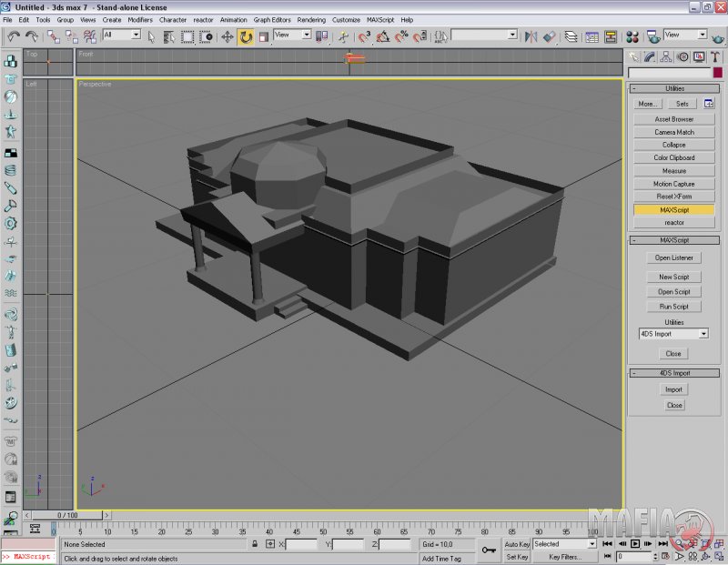Click the object color swatch in command panel

717,73
